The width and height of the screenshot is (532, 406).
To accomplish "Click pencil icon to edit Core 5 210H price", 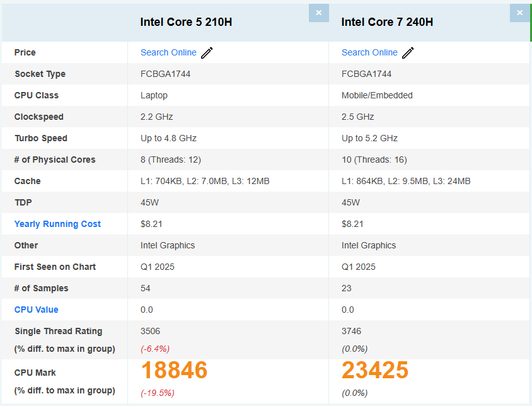I will click(x=207, y=52).
